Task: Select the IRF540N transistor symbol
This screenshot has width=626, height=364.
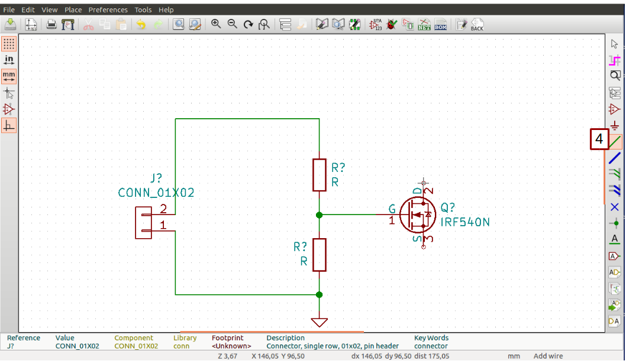Action: coord(418,214)
